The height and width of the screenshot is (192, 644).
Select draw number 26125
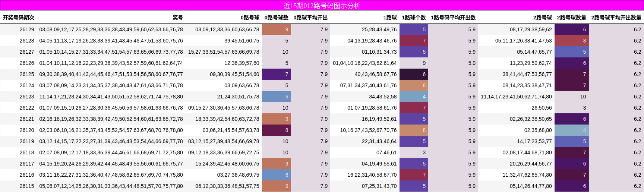coord(27,74)
